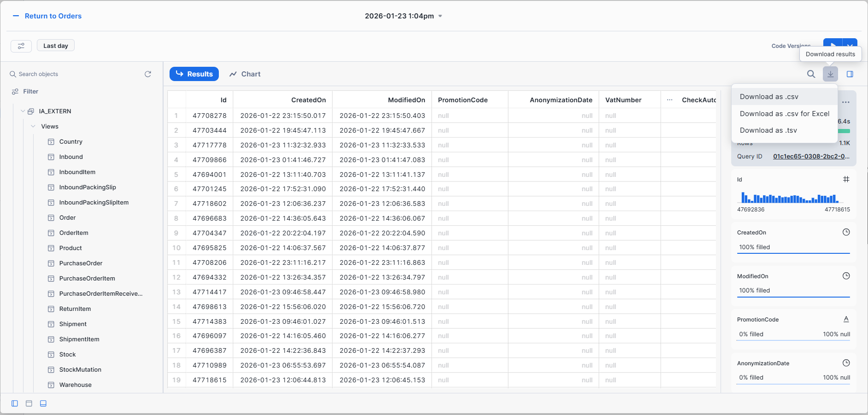
Task: Open the query timestamp dropdown
Action: tap(440, 16)
